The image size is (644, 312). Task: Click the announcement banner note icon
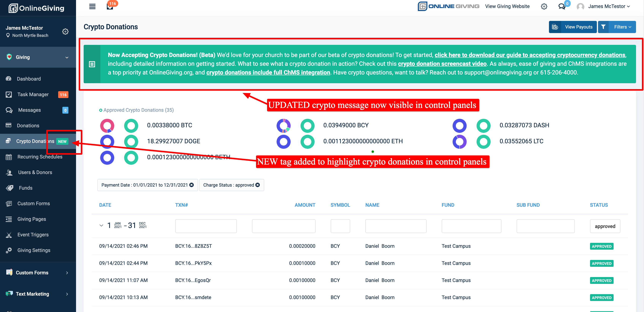tap(92, 64)
